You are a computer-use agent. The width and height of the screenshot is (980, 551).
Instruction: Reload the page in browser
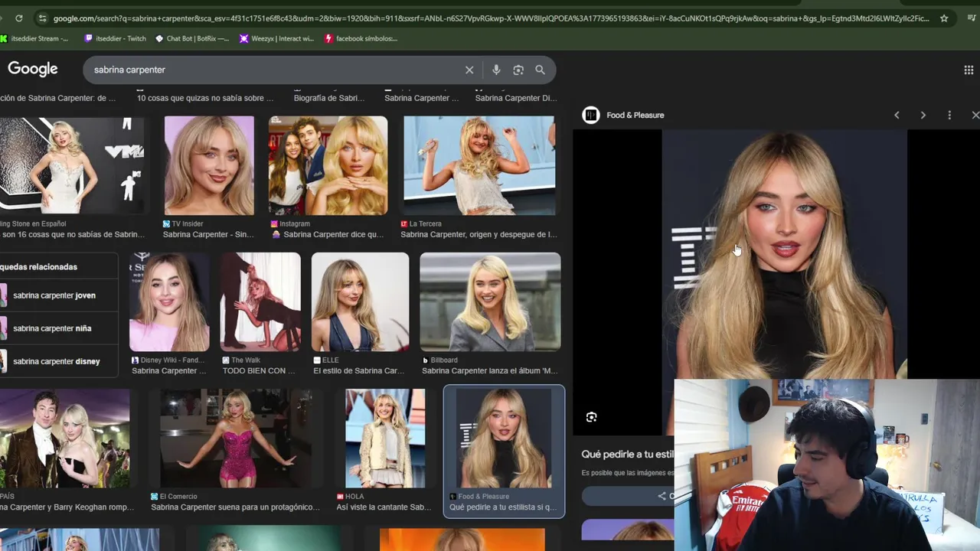tap(18, 18)
